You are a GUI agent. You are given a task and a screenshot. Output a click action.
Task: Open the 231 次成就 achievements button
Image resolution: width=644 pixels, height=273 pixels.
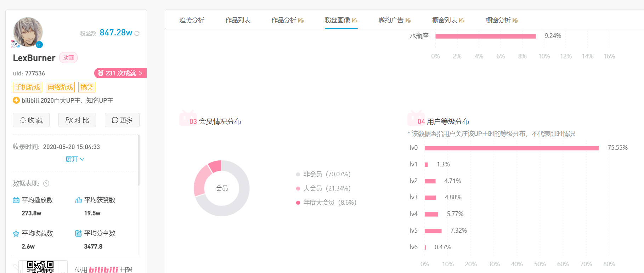click(x=120, y=73)
